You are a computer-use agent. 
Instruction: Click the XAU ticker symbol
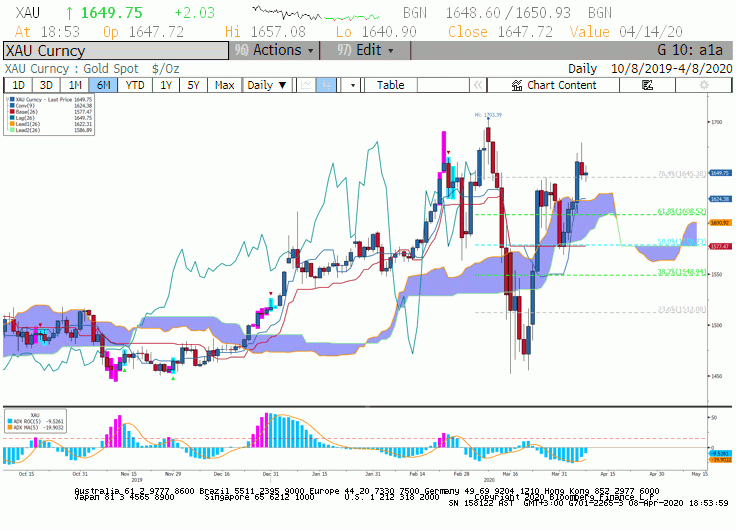point(28,13)
